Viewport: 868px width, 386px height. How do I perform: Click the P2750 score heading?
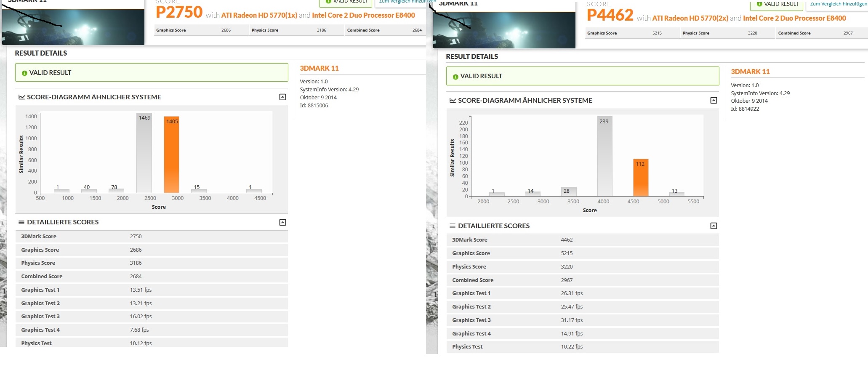tap(179, 12)
